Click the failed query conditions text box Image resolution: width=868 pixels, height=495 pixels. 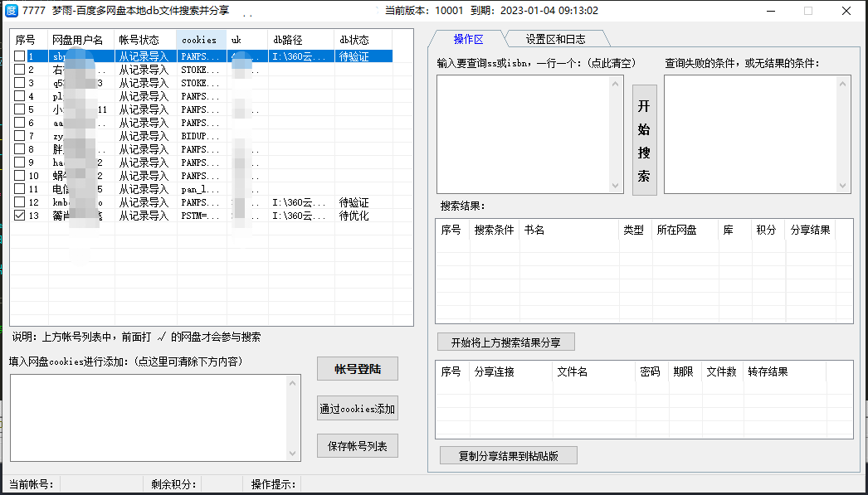click(x=751, y=134)
